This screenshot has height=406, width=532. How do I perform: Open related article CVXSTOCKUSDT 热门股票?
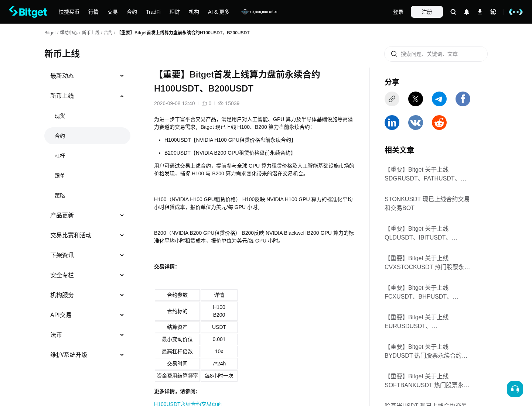[427, 262]
